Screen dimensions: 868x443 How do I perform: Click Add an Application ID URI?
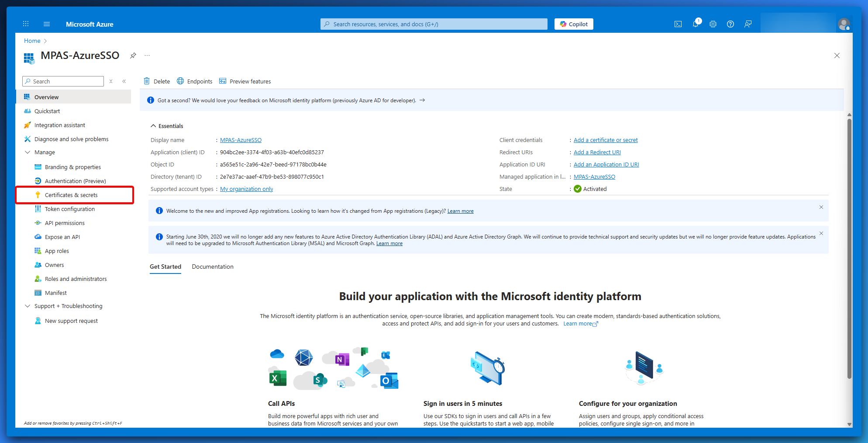(606, 164)
